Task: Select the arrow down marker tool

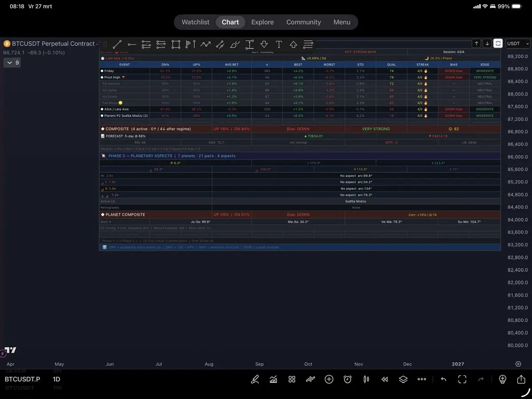Action: (x=264, y=44)
